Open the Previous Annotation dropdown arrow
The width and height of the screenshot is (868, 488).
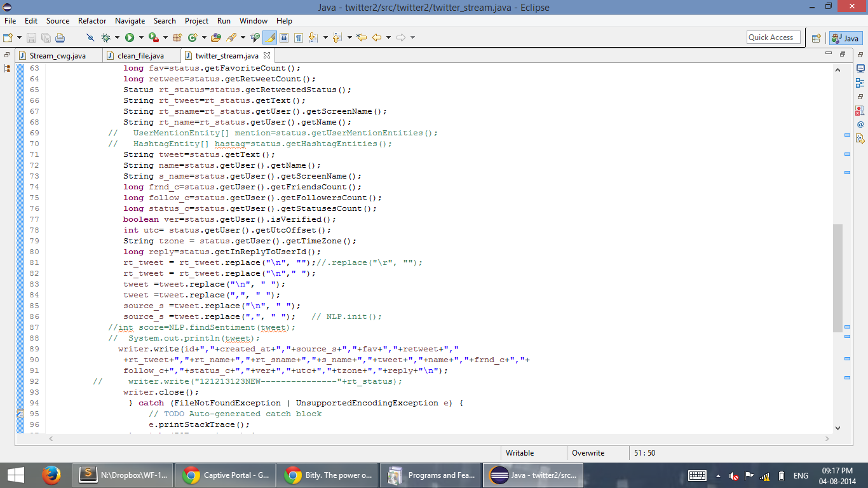[349, 37]
